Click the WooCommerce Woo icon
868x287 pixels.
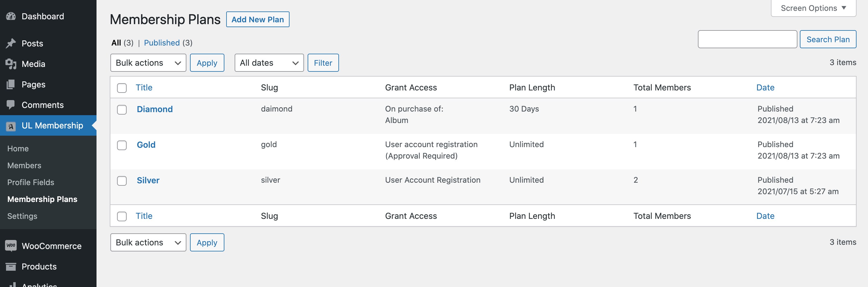11,246
